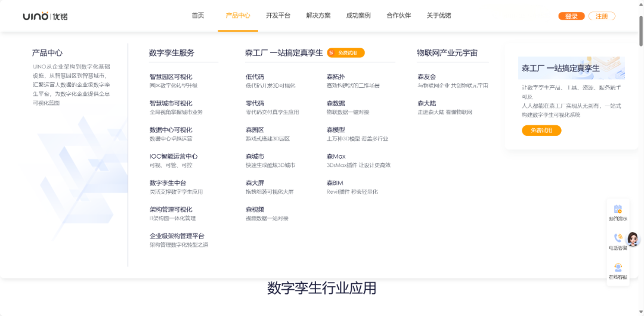Open the 在线客服 headset icon
This screenshot has width=644, height=316.
point(618,267)
